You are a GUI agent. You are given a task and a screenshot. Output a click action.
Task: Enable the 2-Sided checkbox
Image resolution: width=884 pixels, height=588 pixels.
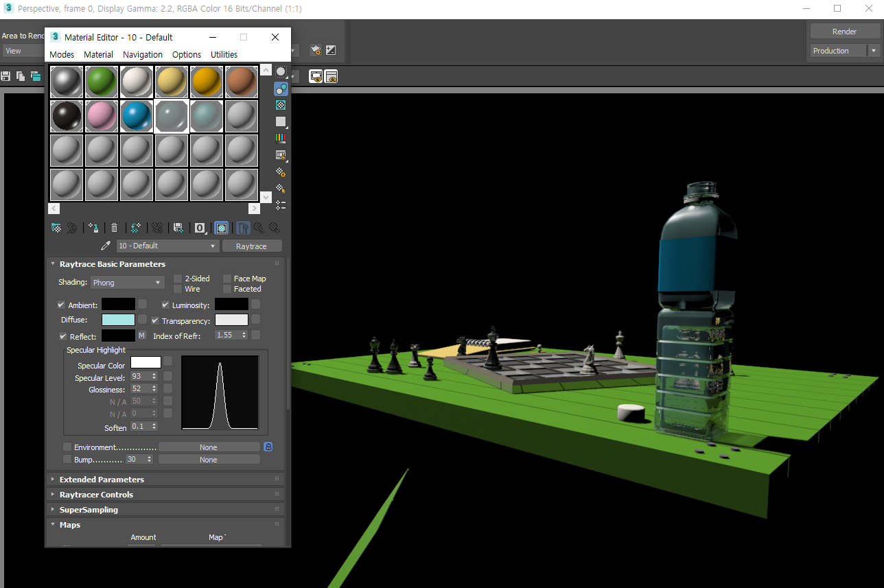(178, 279)
